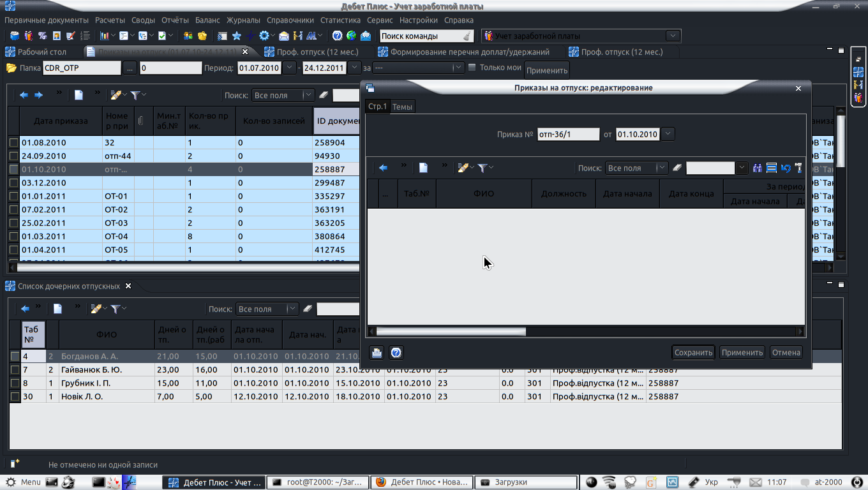Image resolution: width=868 pixels, height=490 pixels.
Task: Check the row checkbox for order ОТ-01
Action: click(13, 197)
